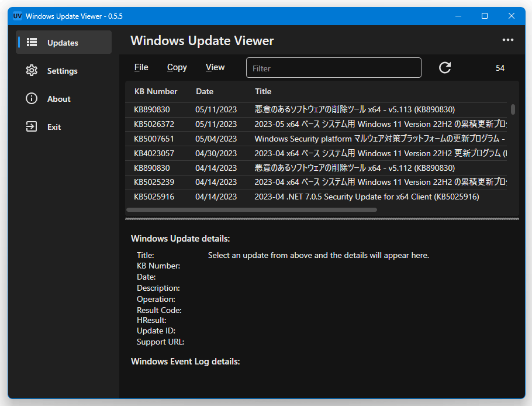Close the Windows Update Viewer window

[x=512, y=16]
